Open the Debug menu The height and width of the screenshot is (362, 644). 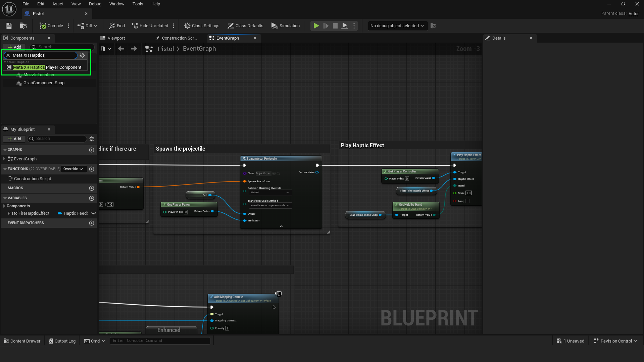click(x=95, y=4)
